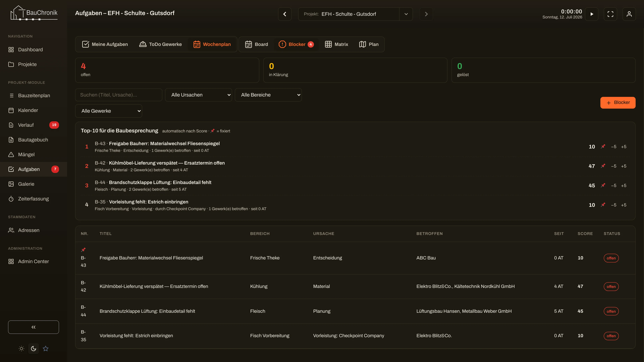
Task: Open the Alle Gewerke dropdown
Action: tap(109, 111)
